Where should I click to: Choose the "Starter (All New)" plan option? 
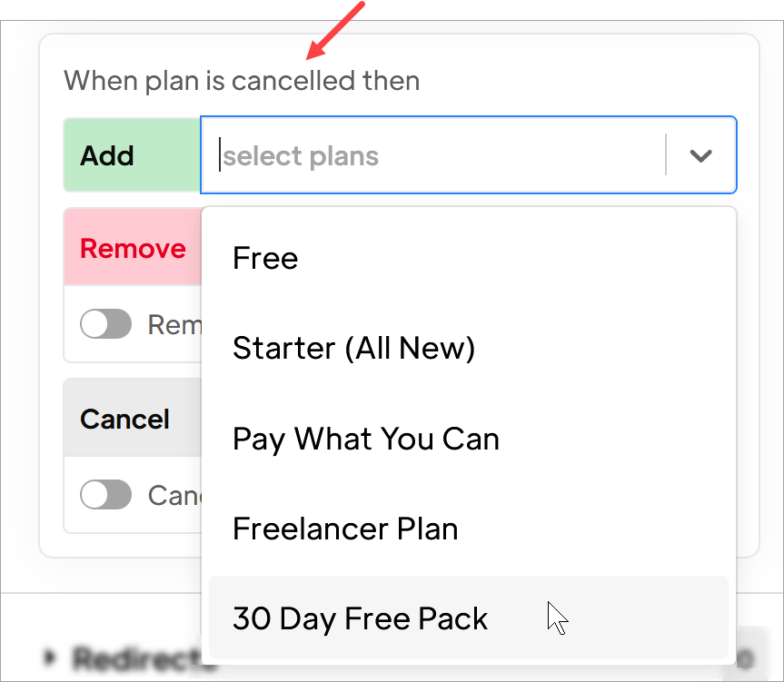(x=353, y=348)
